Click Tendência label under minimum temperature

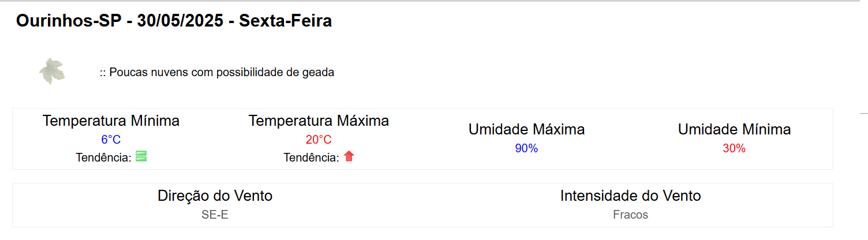pyautogui.click(x=103, y=157)
